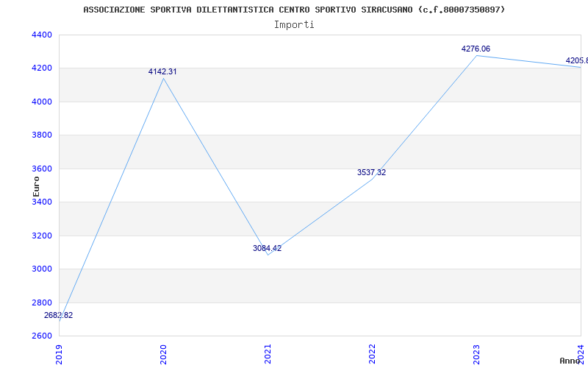Select the cut-off 4205.8 data label

[577, 60]
